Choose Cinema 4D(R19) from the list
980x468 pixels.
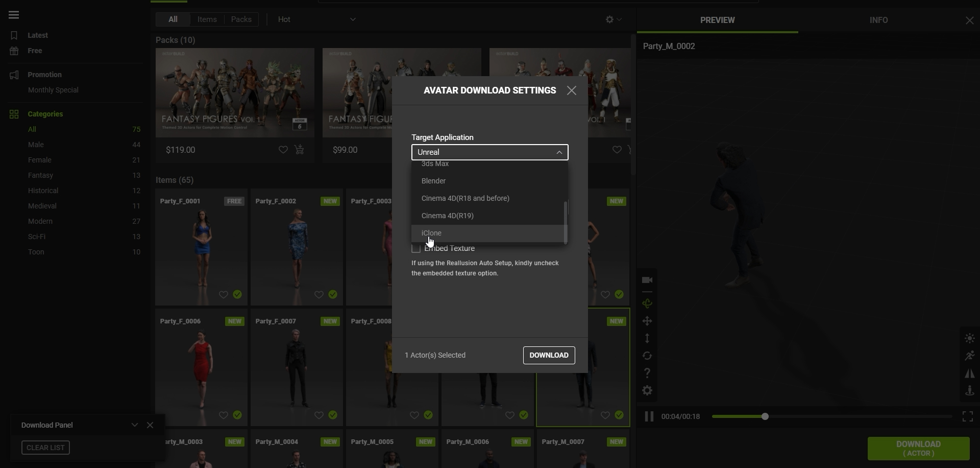(x=488, y=216)
